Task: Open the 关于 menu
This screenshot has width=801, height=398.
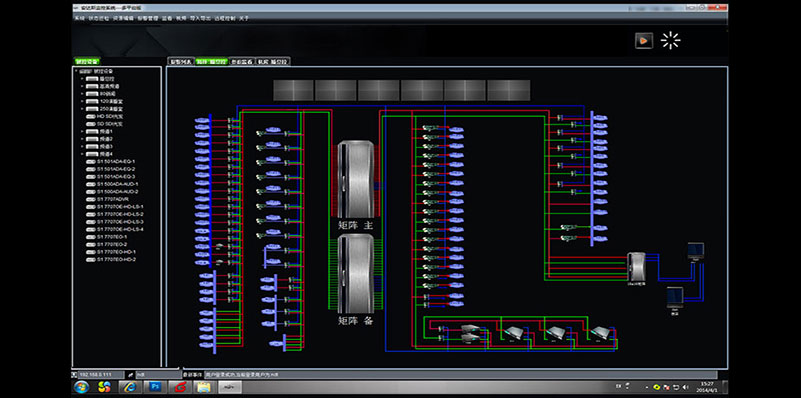Action: pos(244,18)
